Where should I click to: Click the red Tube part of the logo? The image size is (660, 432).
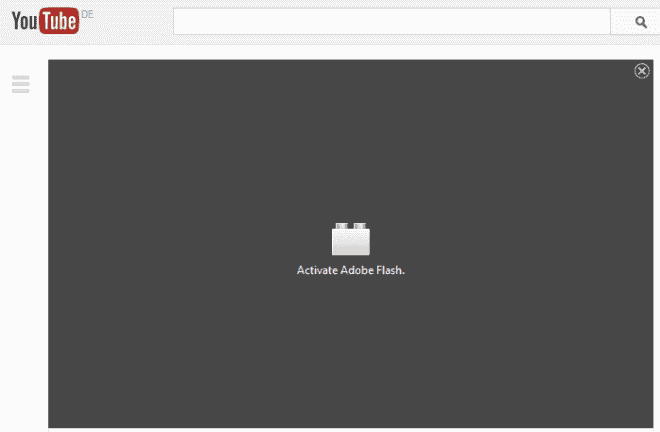59,23
